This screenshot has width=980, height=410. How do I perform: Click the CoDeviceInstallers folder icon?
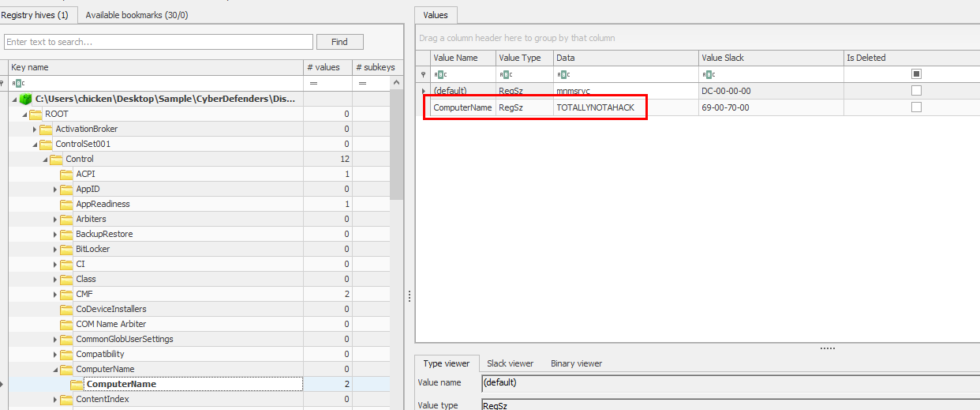pos(66,309)
